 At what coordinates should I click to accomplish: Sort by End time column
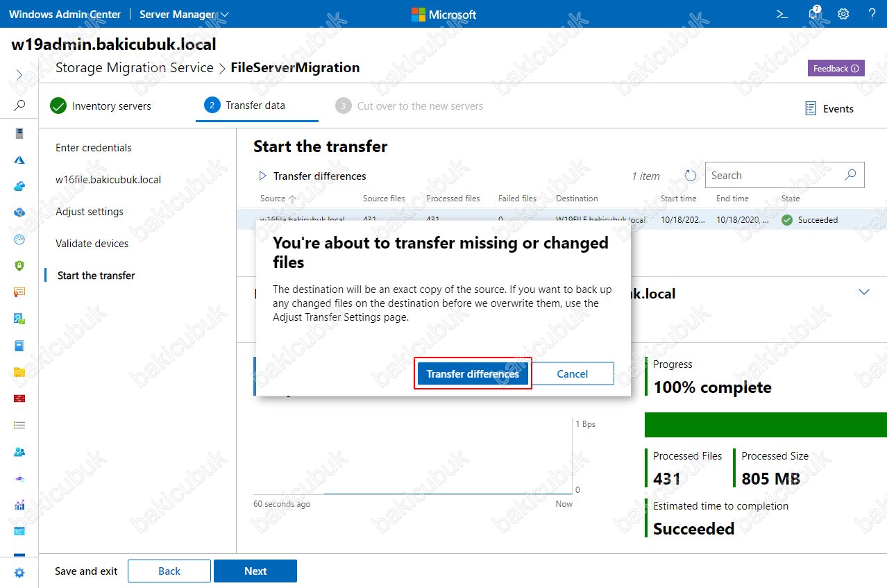[732, 199]
